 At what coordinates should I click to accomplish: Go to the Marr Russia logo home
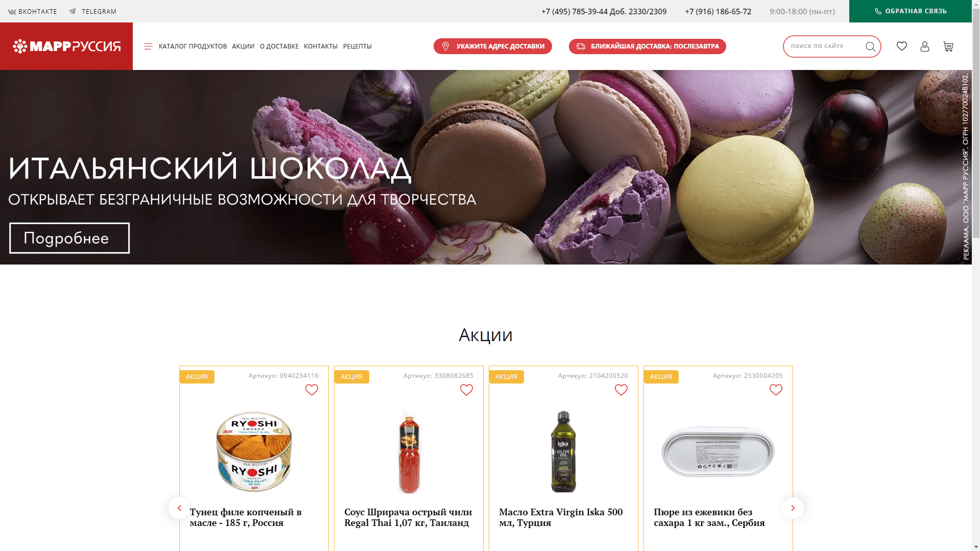[66, 46]
